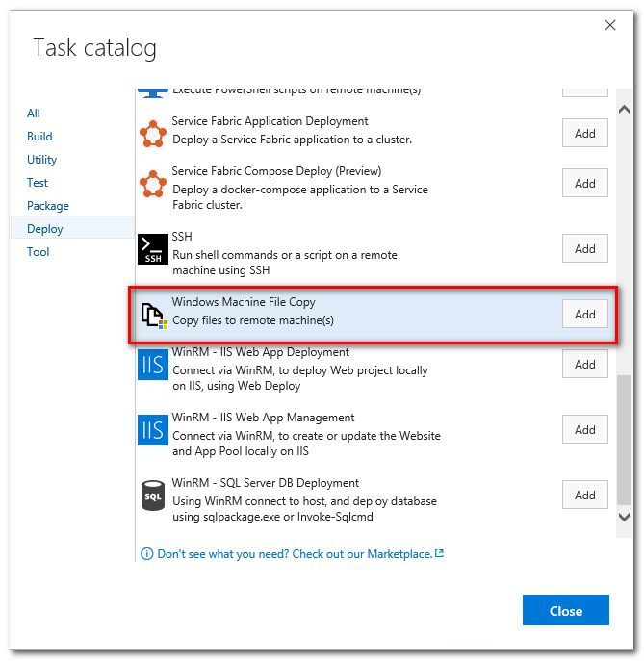Screen dimensions: 644x661
Task: Add Service Fabric Application Deployment task
Action: [585, 133]
